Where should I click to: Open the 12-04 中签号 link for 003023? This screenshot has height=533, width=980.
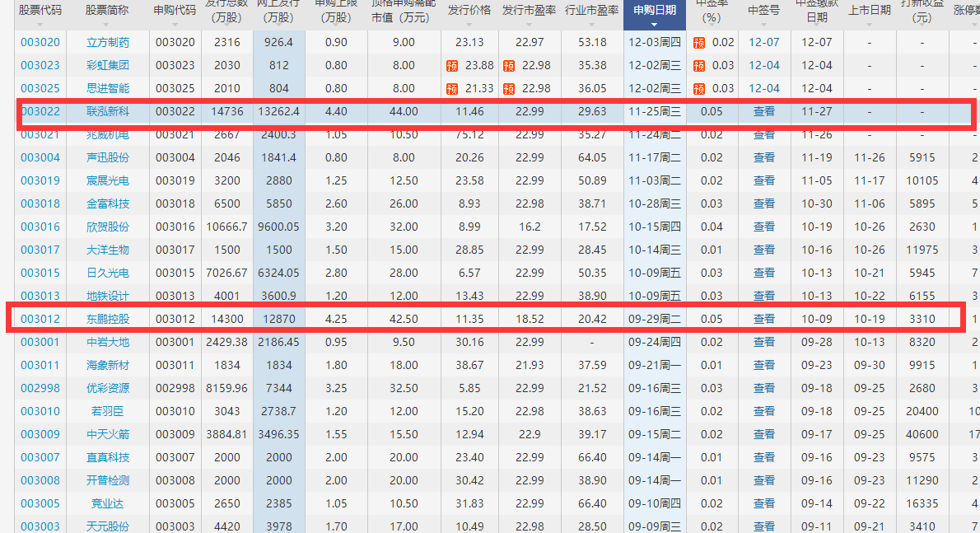point(763,66)
